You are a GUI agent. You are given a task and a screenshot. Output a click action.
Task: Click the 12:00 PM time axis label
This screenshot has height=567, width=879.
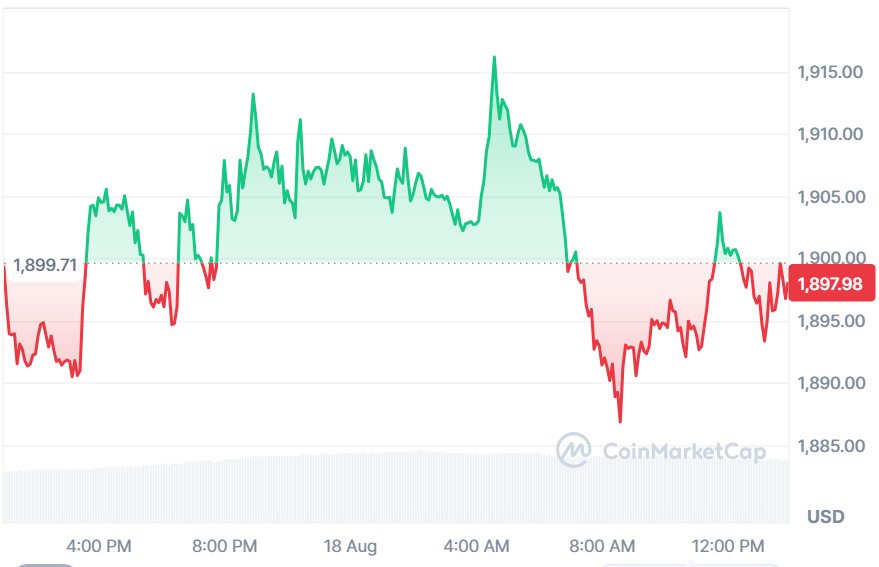tap(728, 546)
